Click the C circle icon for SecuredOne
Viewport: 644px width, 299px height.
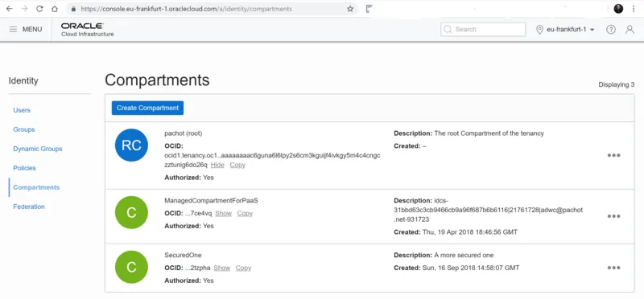[131, 267]
